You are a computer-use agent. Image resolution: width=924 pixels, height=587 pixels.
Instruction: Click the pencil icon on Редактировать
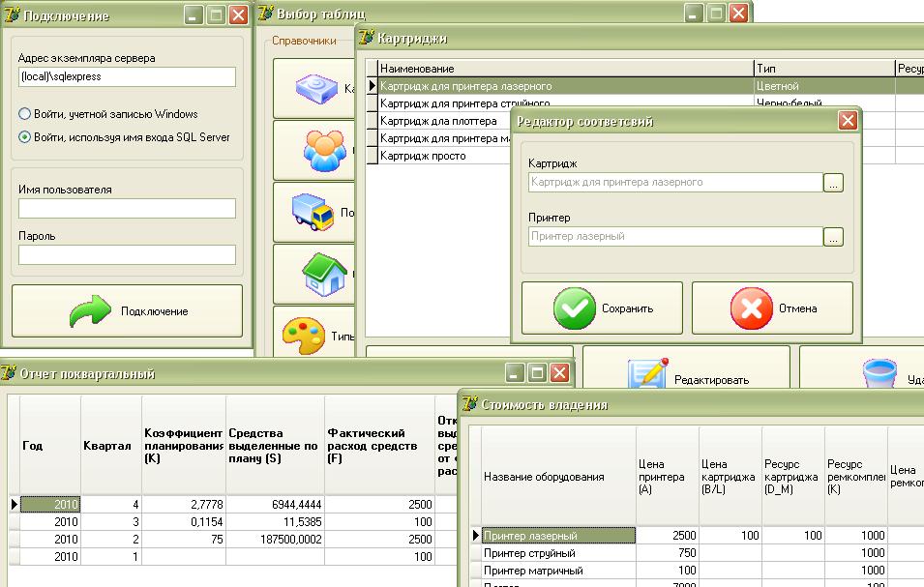coord(647,375)
